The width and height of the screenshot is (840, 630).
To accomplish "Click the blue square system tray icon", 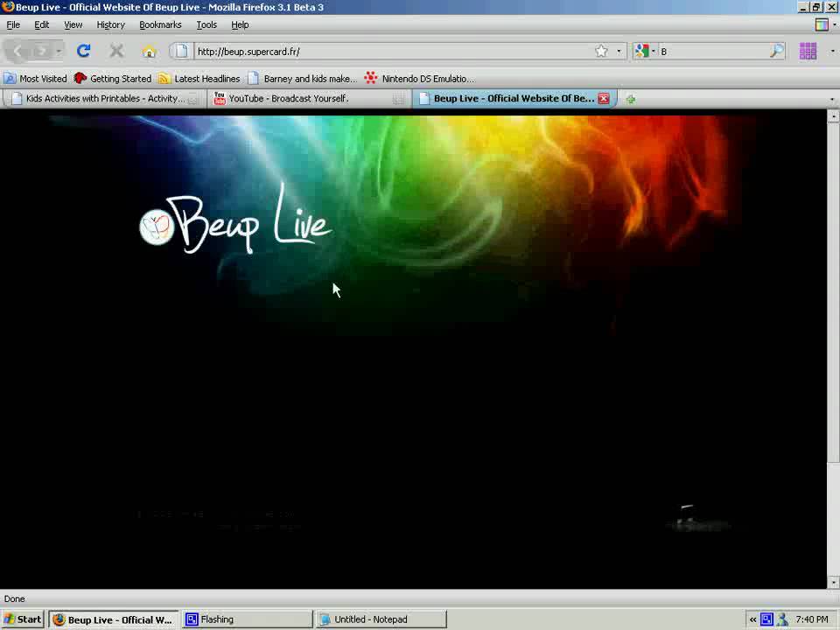I will click(x=766, y=619).
